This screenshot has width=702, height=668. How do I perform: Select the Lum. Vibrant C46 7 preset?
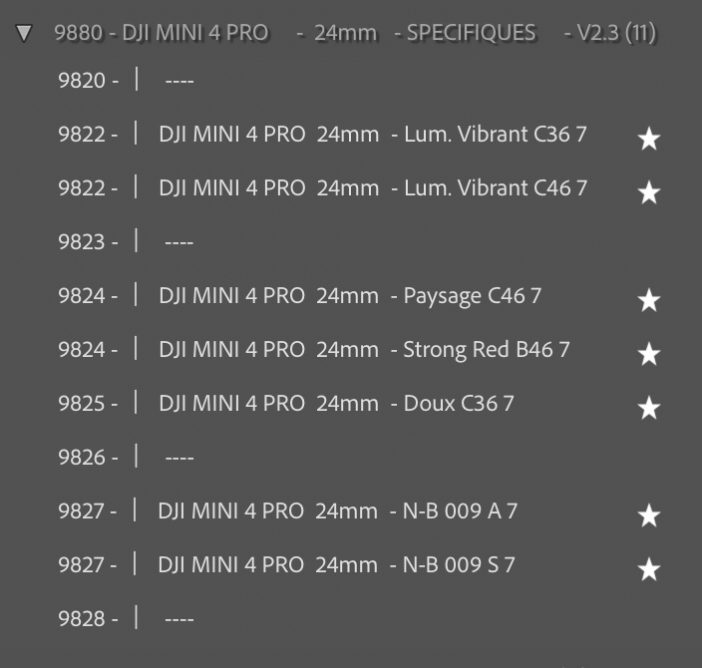(372, 188)
